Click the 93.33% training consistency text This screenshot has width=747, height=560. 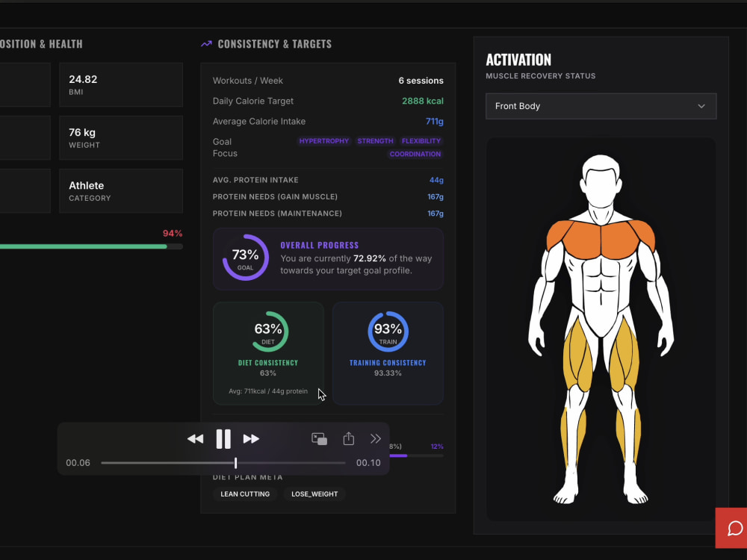point(388,373)
